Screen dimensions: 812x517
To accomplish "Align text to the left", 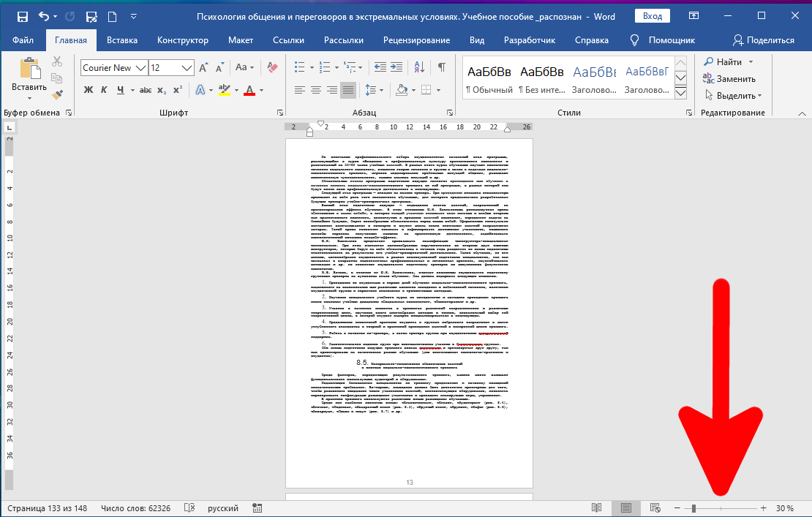I will point(299,90).
